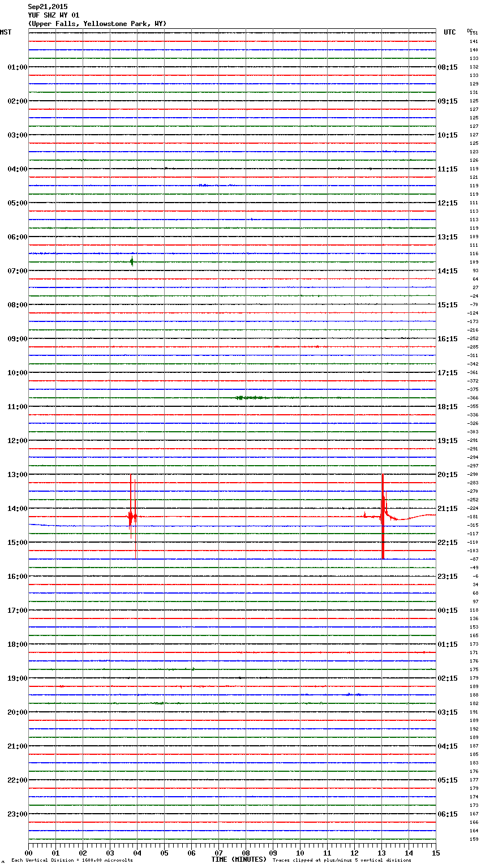Click the 12:15 UTC time label
The height and width of the screenshot is (868, 481).
tap(448, 203)
